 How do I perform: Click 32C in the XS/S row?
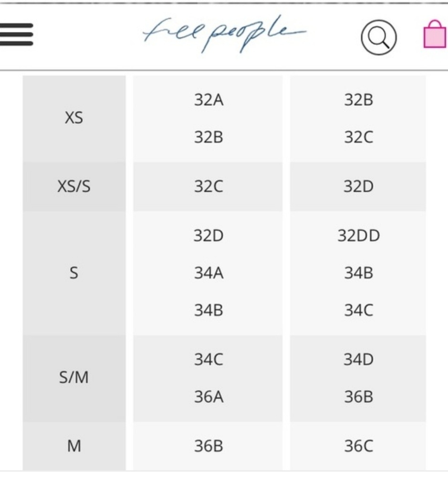click(208, 187)
